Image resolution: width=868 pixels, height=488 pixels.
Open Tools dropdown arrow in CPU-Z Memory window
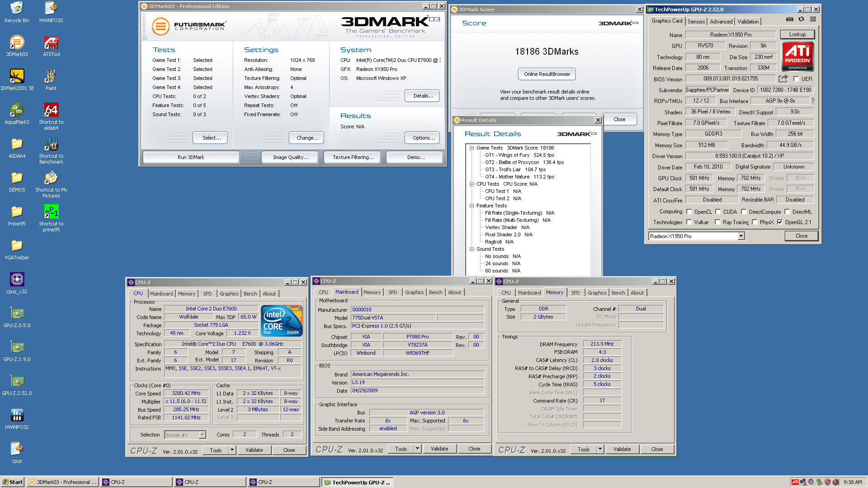(600, 449)
